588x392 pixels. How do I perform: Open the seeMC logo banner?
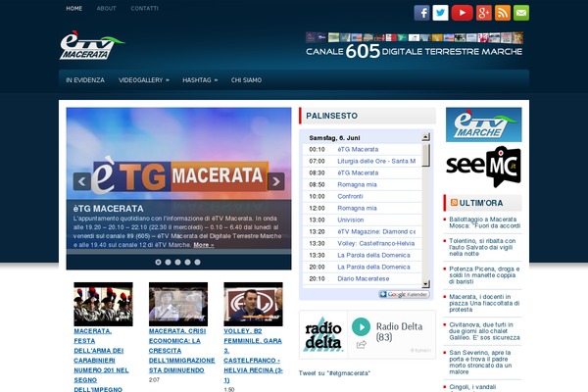(483, 167)
